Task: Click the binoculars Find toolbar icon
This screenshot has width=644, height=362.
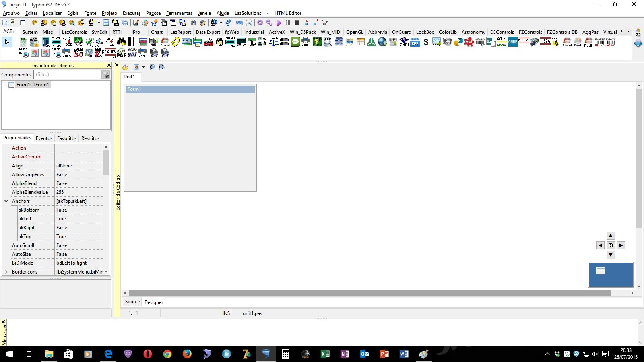Action: [x=193, y=23]
